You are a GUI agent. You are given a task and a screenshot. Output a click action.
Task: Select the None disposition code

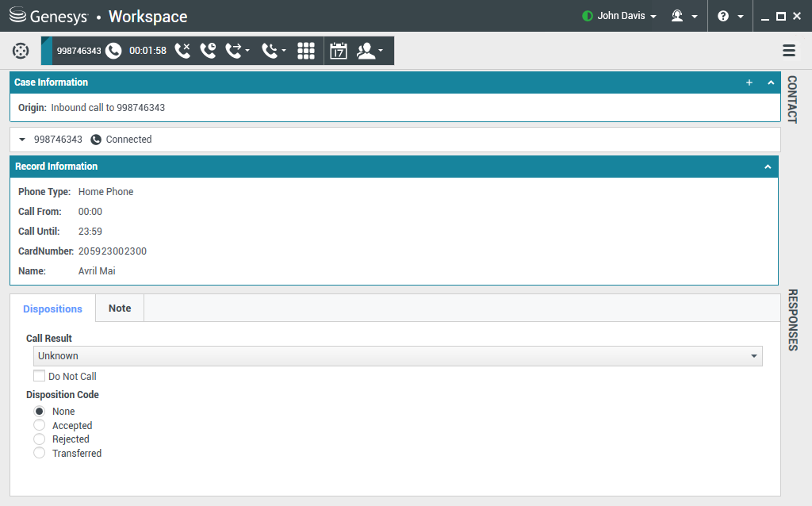(x=40, y=411)
